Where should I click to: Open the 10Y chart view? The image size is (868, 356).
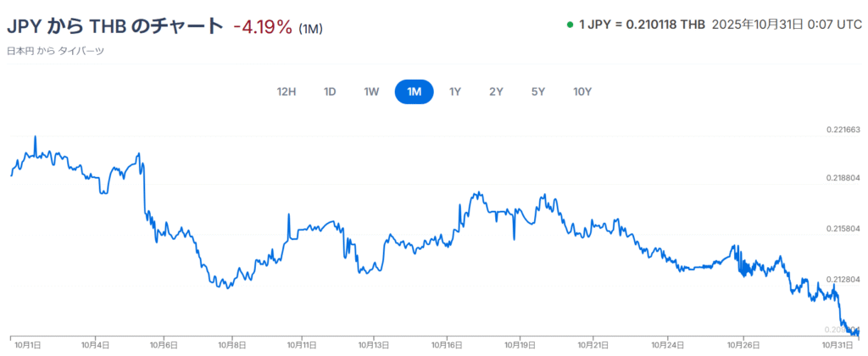582,92
